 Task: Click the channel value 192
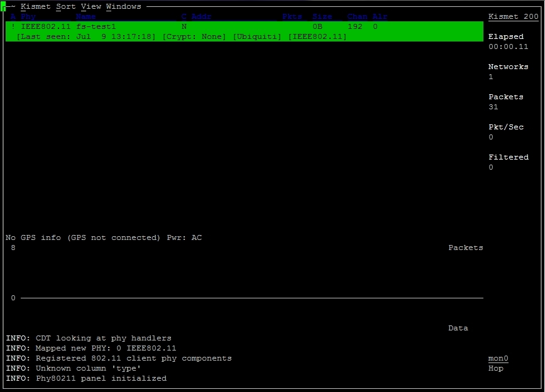tap(355, 27)
